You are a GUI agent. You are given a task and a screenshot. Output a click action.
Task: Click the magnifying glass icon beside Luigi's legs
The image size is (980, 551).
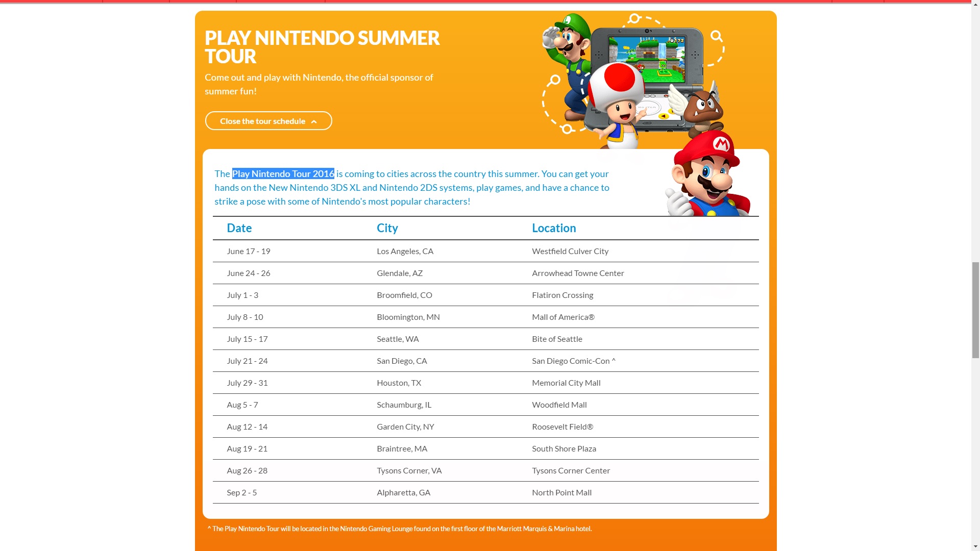[554, 80]
